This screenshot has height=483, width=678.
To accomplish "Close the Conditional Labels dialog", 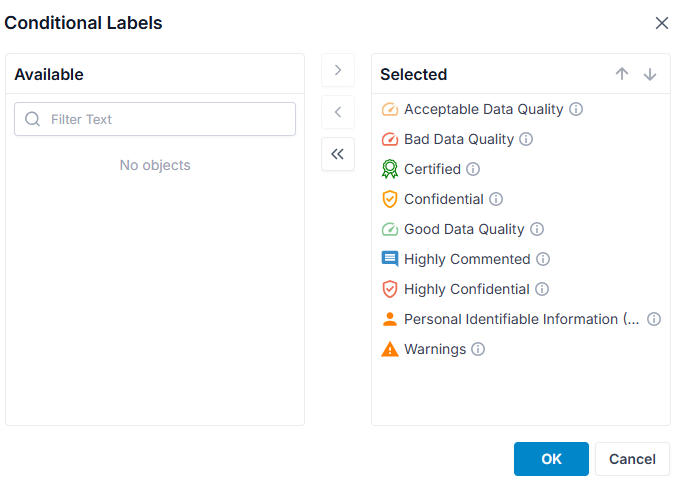I will pyautogui.click(x=662, y=23).
